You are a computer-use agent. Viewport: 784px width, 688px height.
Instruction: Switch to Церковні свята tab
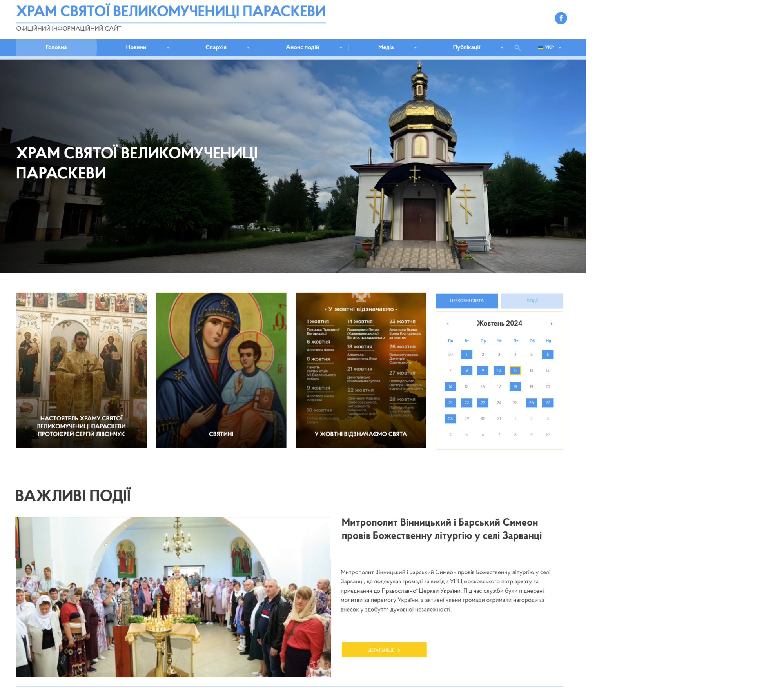[466, 300]
